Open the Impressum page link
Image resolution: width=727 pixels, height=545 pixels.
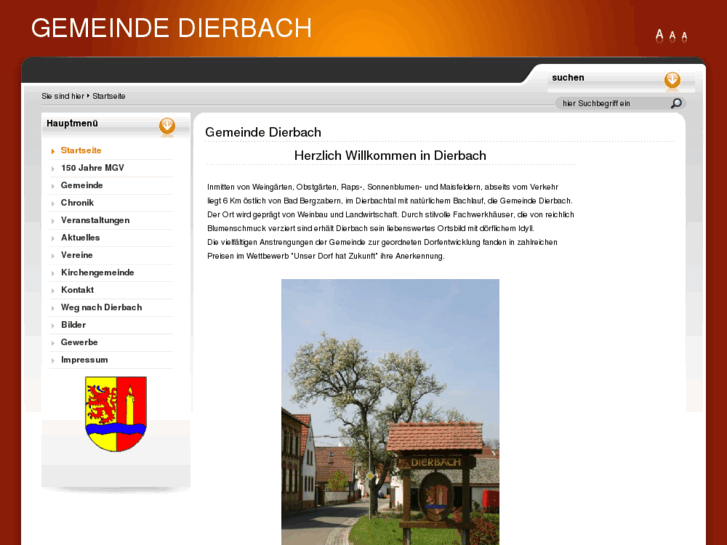(x=84, y=360)
